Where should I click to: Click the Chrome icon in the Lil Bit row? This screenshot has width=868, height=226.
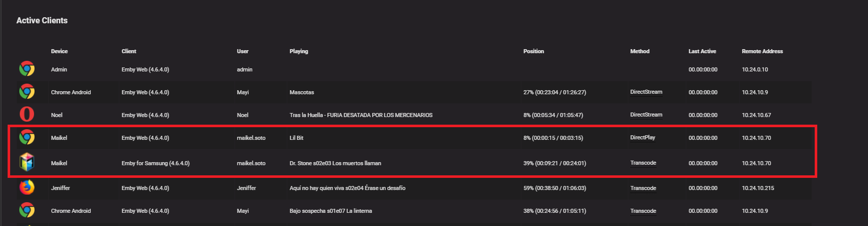(x=27, y=137)
